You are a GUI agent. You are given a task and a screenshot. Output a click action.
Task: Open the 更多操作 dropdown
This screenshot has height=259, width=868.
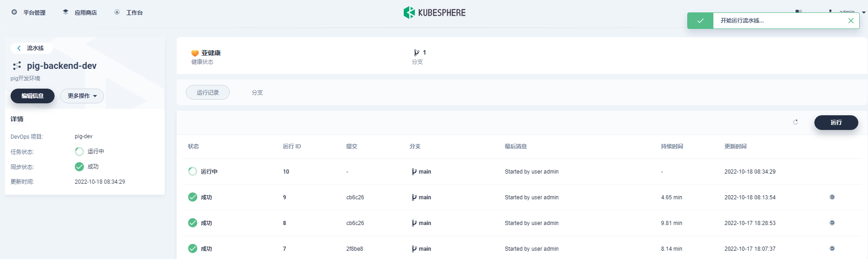(x=82, y=96)
